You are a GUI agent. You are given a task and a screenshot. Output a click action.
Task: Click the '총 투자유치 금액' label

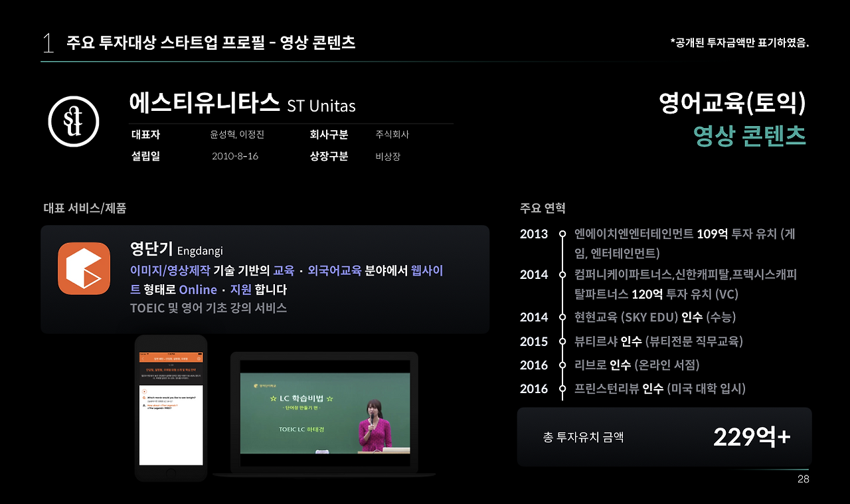(583, 438)
